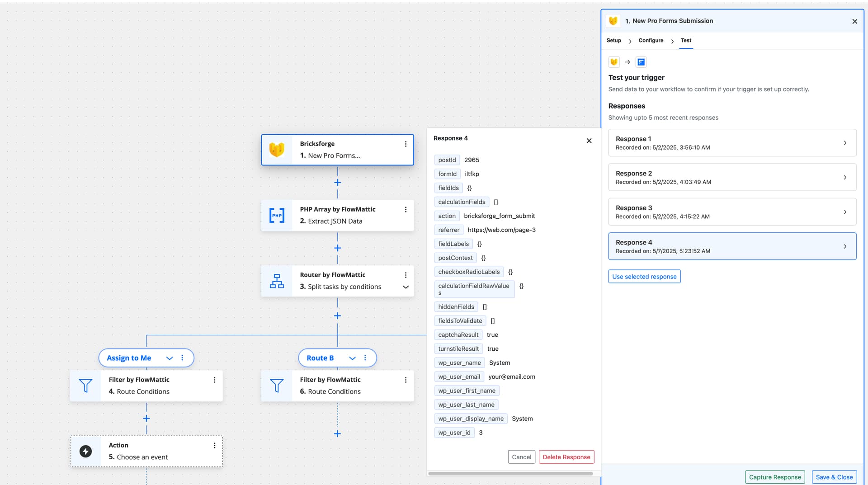Click the filter funnel icon on step 6
Image resolution: width=868 pixels, height=485 pixels.
[277, 386]
